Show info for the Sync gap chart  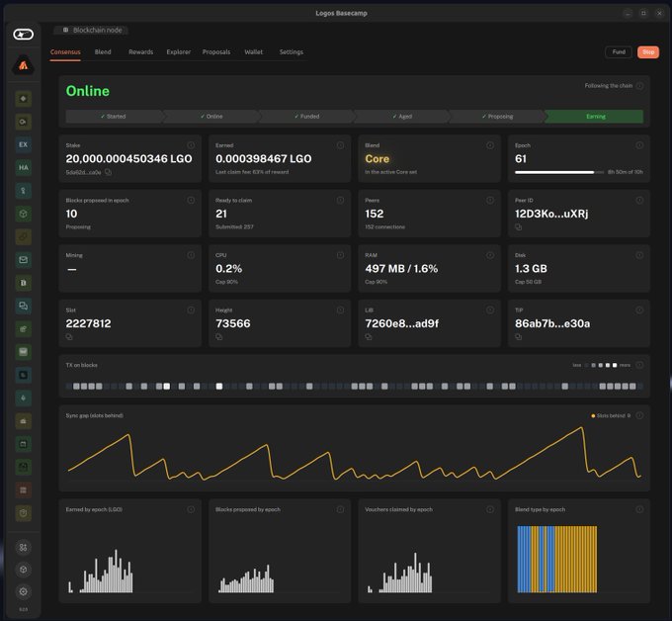[x=639, y=415]
